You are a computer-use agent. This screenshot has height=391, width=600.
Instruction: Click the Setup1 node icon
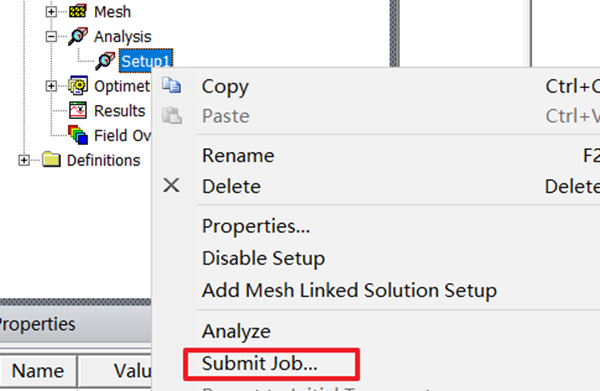[x=105, y=61]
